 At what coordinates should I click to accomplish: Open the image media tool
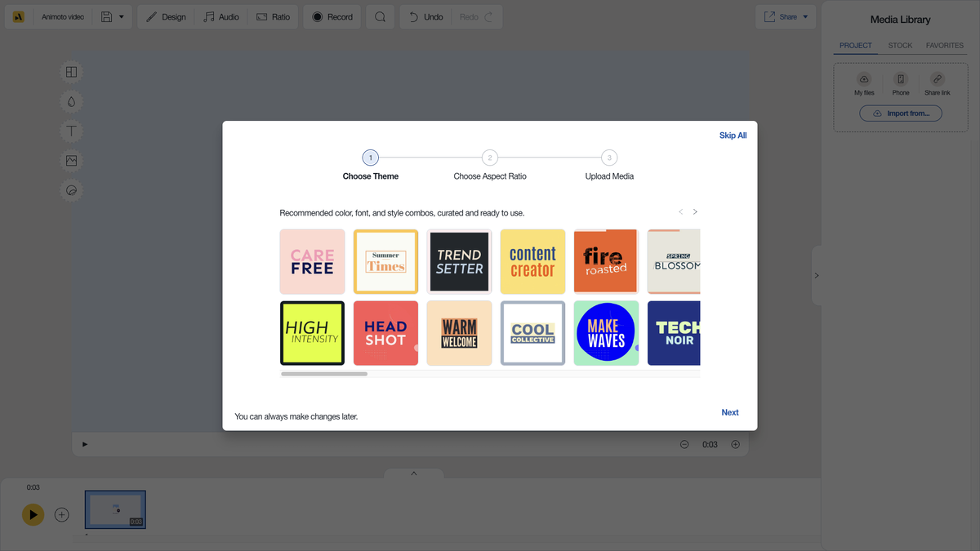click(71, 160)
